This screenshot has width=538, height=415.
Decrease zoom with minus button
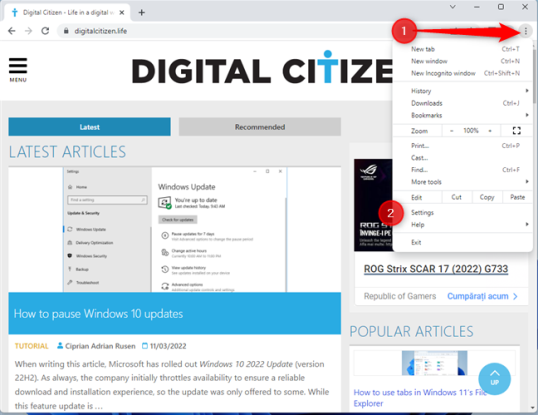pos(452,131)
